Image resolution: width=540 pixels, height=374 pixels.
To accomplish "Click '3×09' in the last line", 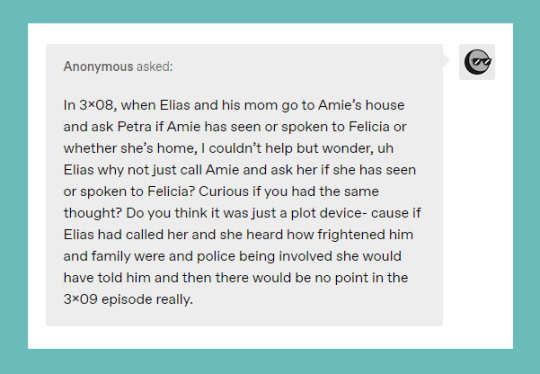I will pos(81,299).
